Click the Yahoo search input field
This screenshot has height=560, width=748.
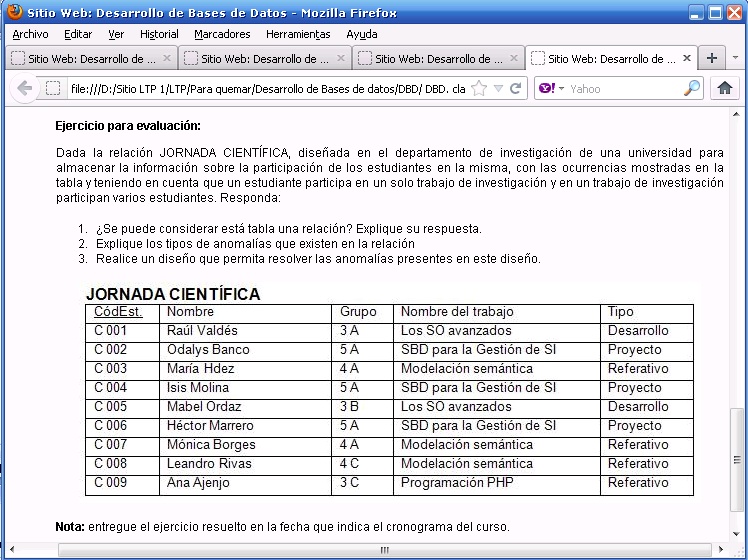625,89
